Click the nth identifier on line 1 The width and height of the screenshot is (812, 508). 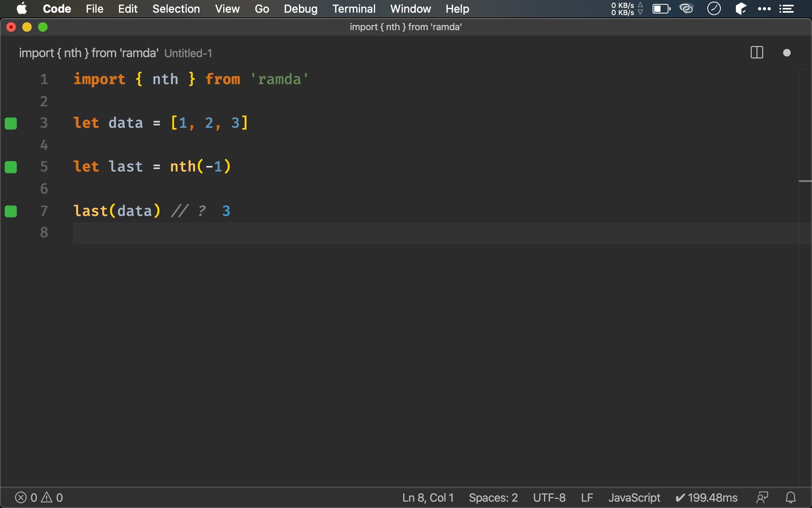(165, 79)
